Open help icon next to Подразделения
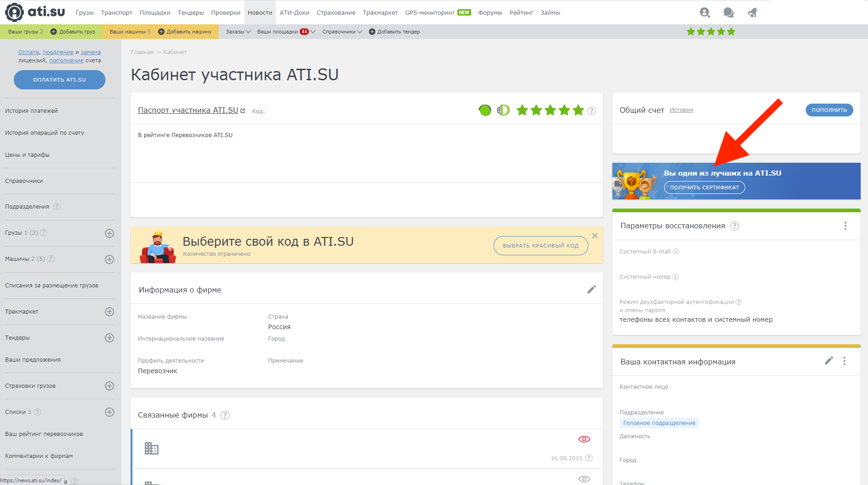Viewport: 868px width, 485px height. tap(57, 206)
